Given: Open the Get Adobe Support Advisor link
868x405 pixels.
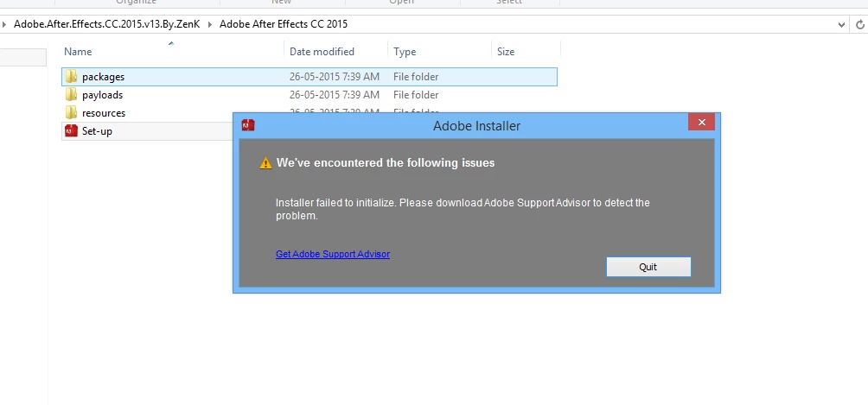Looking at the screenshot, I should (333, 254).
